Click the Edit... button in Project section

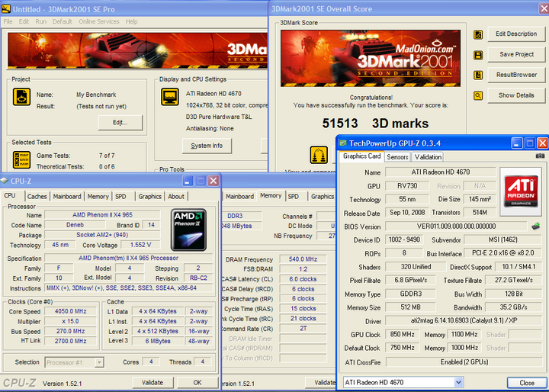[120, 123]
